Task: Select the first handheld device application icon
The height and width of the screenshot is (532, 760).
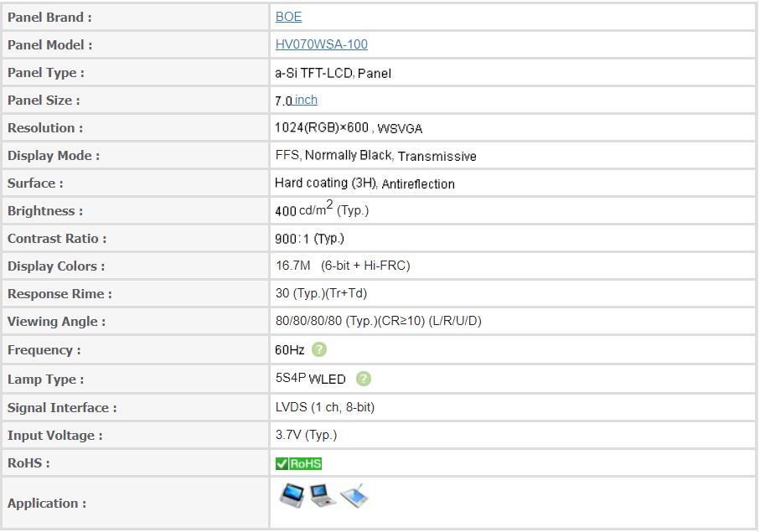Action: (292, 495)
